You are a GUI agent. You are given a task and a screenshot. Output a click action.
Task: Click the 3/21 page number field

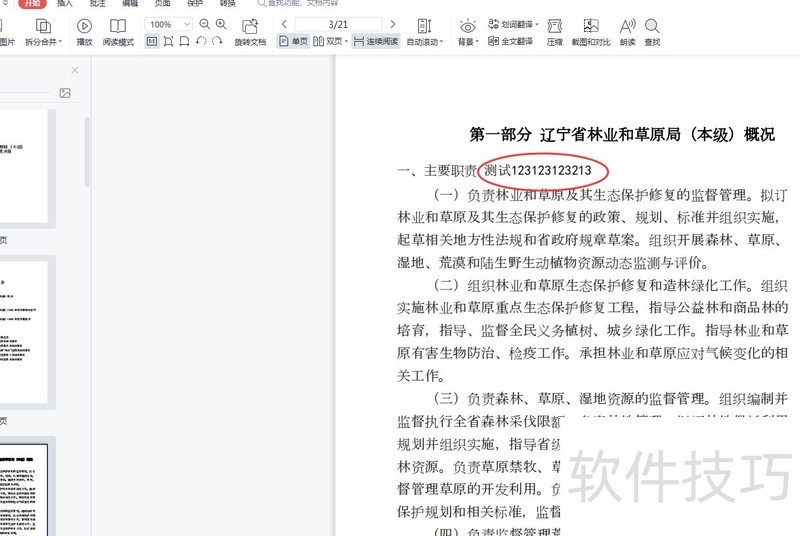(x=338, y=24)
